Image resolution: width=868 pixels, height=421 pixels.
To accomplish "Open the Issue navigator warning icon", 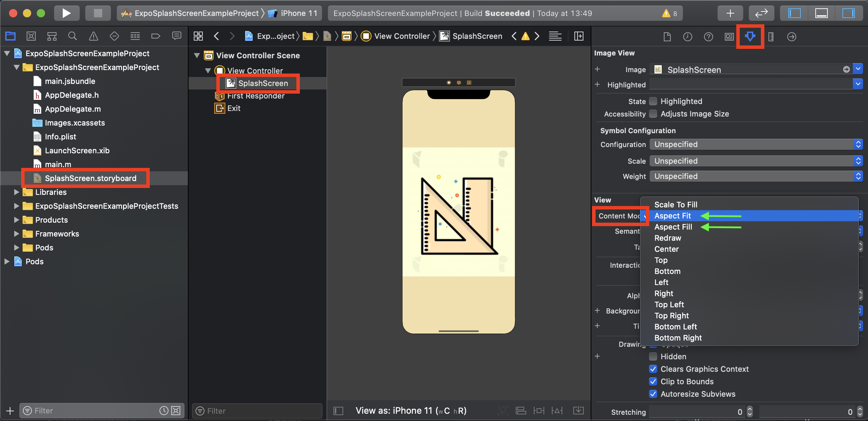I will click(94, 36).
